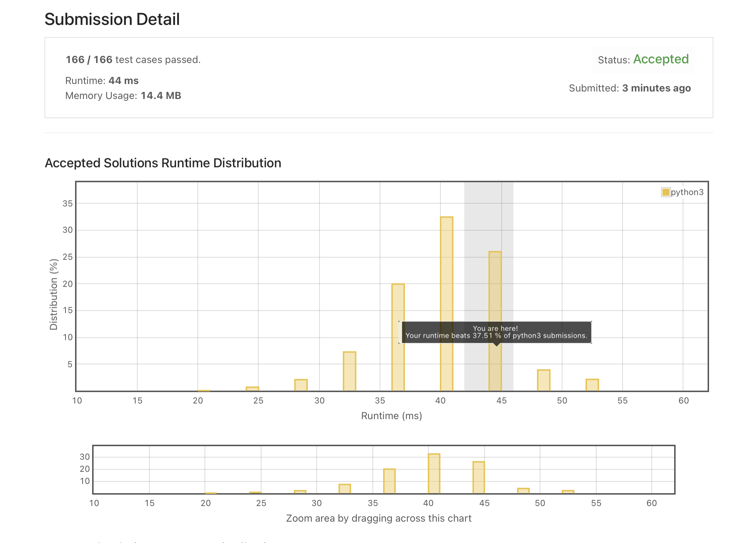
Task: Click the python3 legend label
Action: 687,192
